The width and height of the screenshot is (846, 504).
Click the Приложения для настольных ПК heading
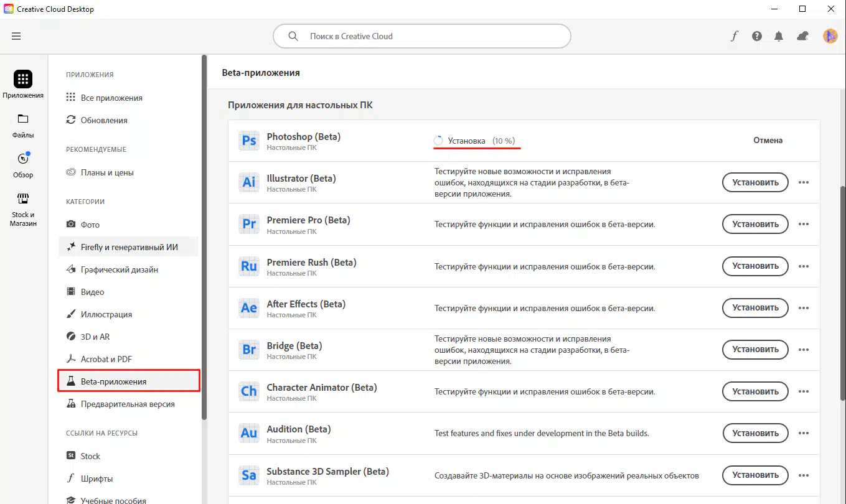click(x=300, y=105)
